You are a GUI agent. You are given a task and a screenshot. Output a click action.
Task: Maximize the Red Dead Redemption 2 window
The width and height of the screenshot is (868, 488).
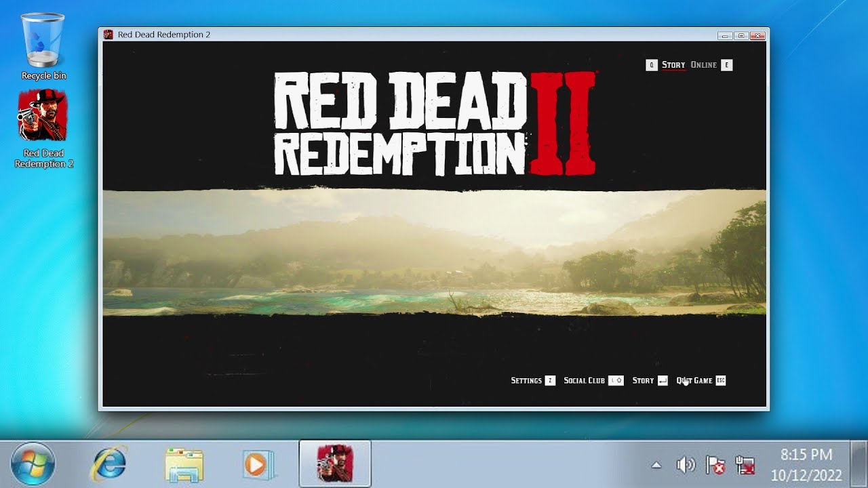[x=741, y=35]
